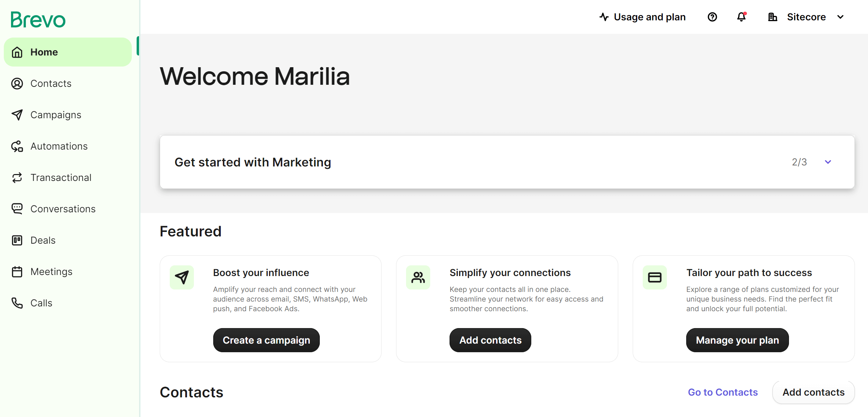Click the Deals sidebar icon

tap(17, 240)
